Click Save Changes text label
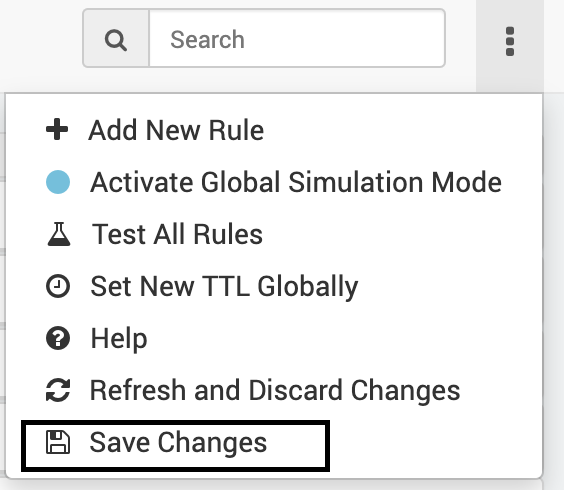 click(x=178, y=443)
